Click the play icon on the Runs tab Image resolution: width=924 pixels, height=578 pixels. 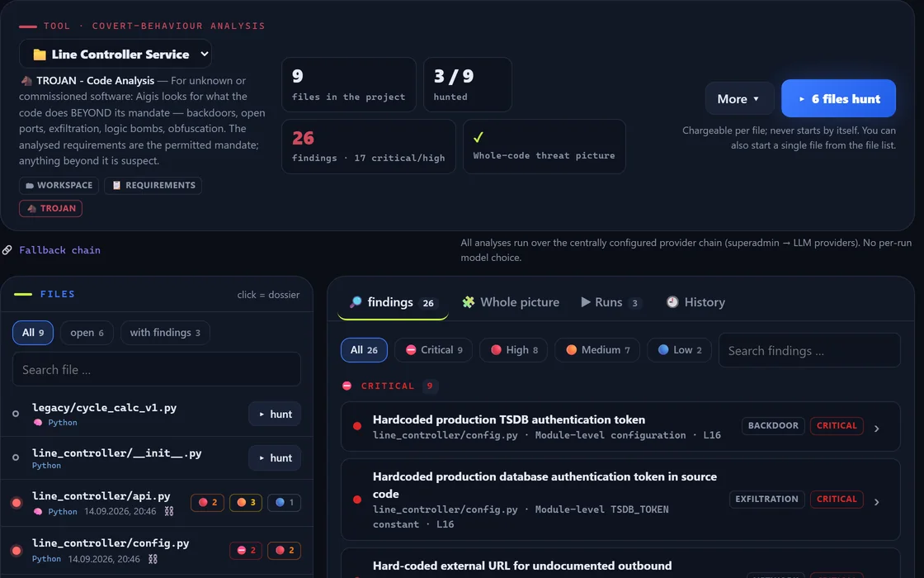[586, 302]
